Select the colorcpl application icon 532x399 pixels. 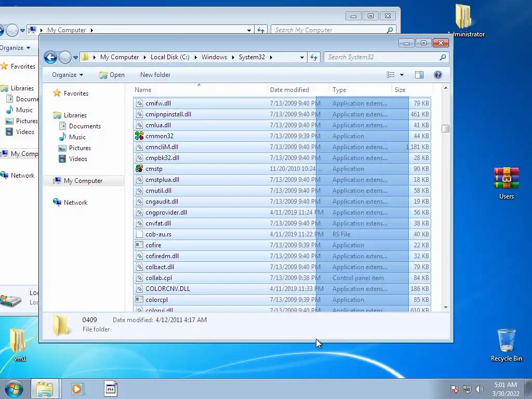pyautogui.click(x=139, y=300)
